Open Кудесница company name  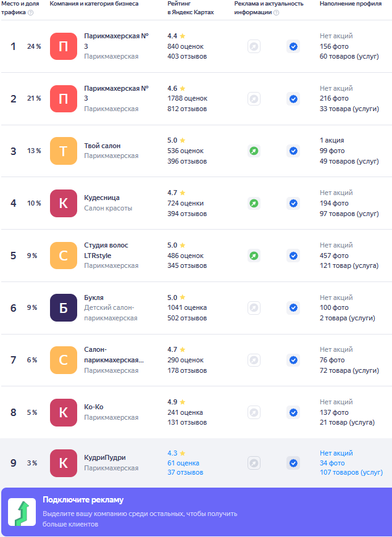[102, 198]
